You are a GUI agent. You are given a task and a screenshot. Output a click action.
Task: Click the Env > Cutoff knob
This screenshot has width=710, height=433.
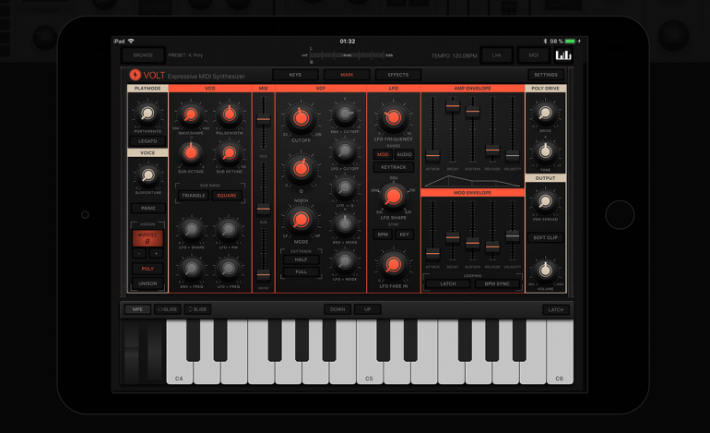(x=345, y=114)
